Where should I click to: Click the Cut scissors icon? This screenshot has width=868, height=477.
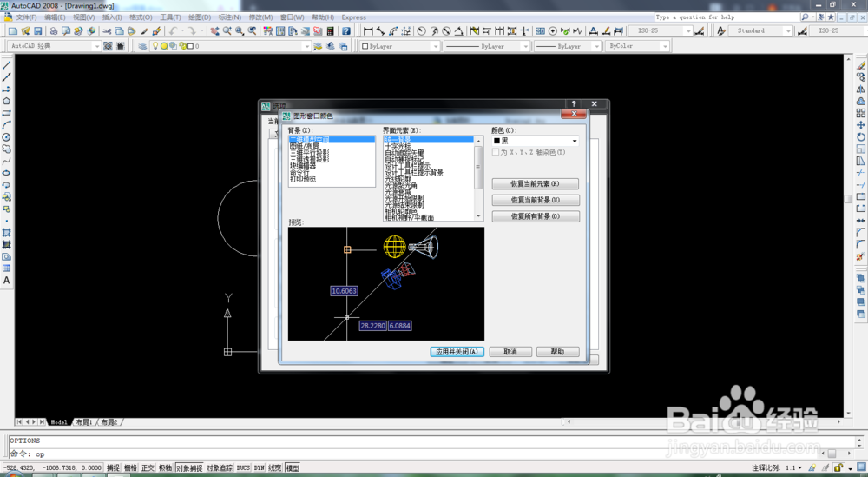(x=107, y=31)
